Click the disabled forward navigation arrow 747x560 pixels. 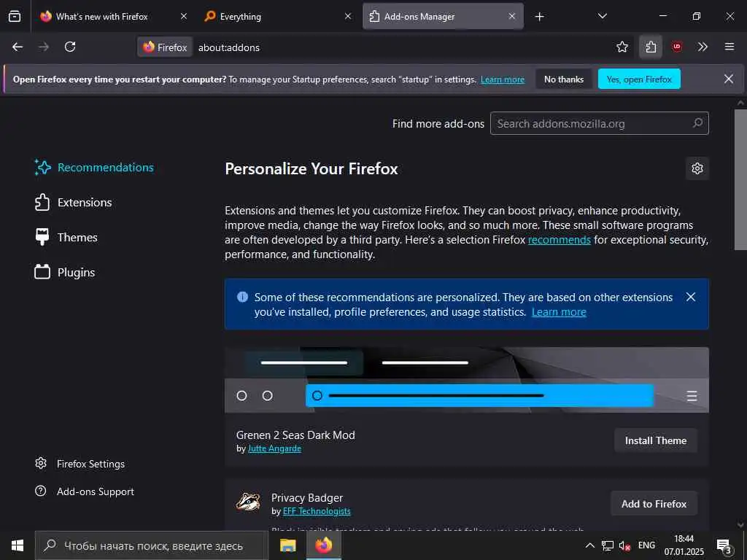pyautogui.click(x=44, y=47)
